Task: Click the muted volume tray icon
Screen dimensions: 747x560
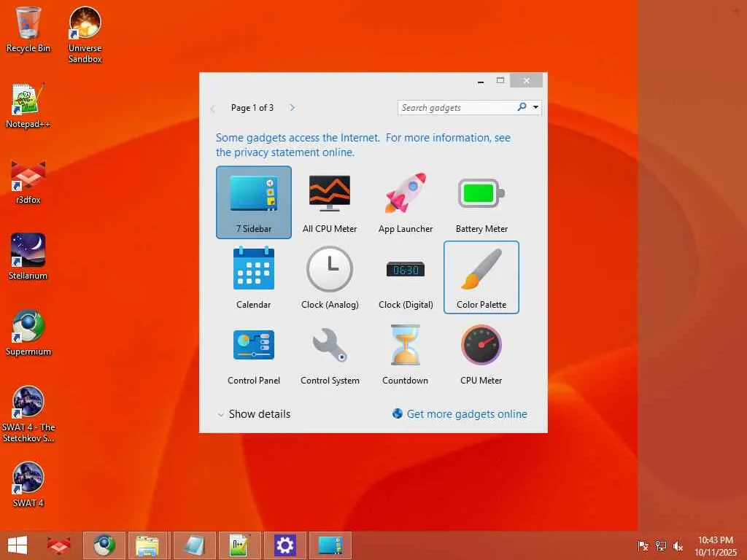Action: click(678, 545)
